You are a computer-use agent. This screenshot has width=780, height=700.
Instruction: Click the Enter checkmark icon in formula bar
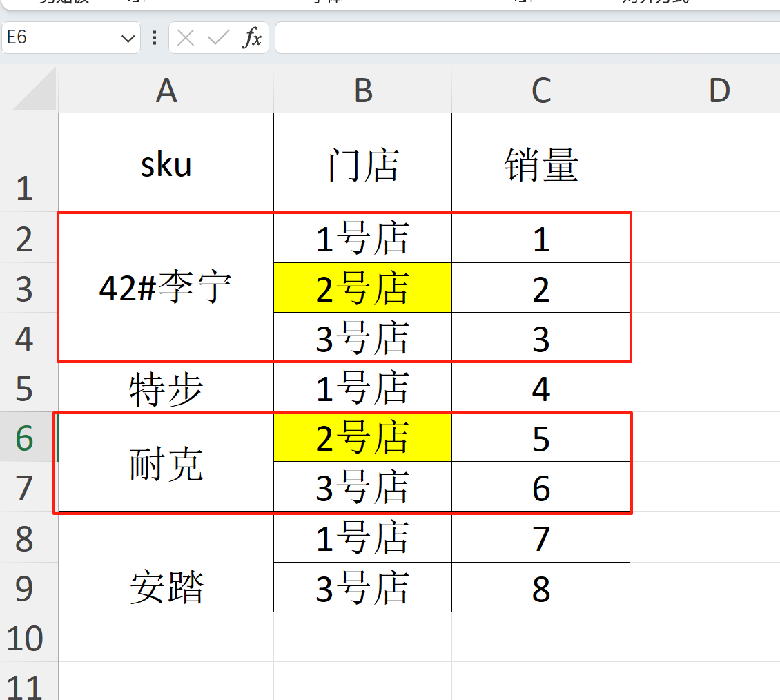point(218,38)
